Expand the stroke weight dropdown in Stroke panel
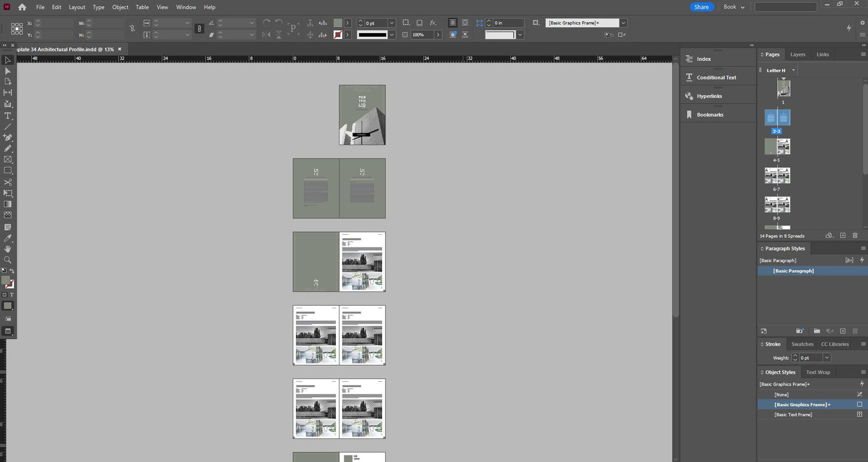Image resolution: width=868 pixels, height=462 pixels. point(827,358)
